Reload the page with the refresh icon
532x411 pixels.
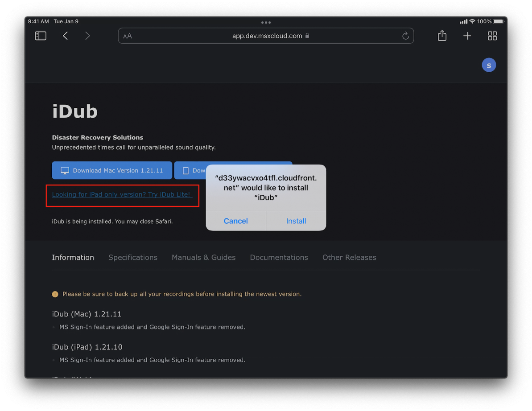[405, 36]
